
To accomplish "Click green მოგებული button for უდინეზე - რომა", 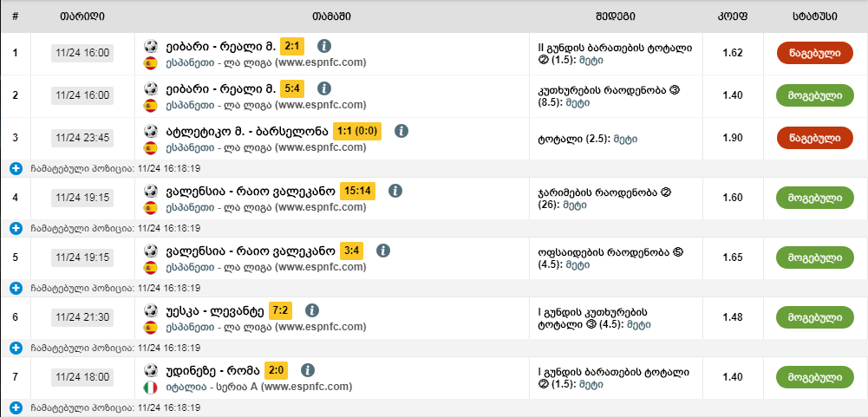I will click(x=815, y=377).
